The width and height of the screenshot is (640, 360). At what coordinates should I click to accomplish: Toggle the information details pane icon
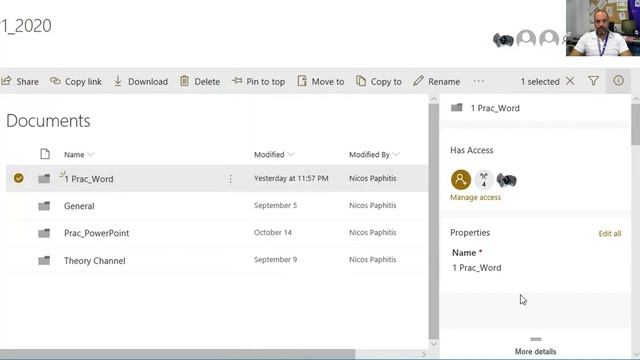[618, 81]
